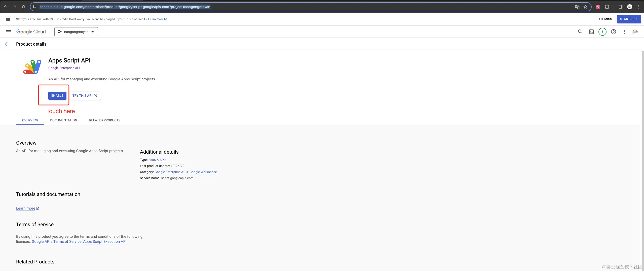This screenshot has width=644, height=271.
Task: Switch to the Documentation tab
Action: (x=63, y=120)
